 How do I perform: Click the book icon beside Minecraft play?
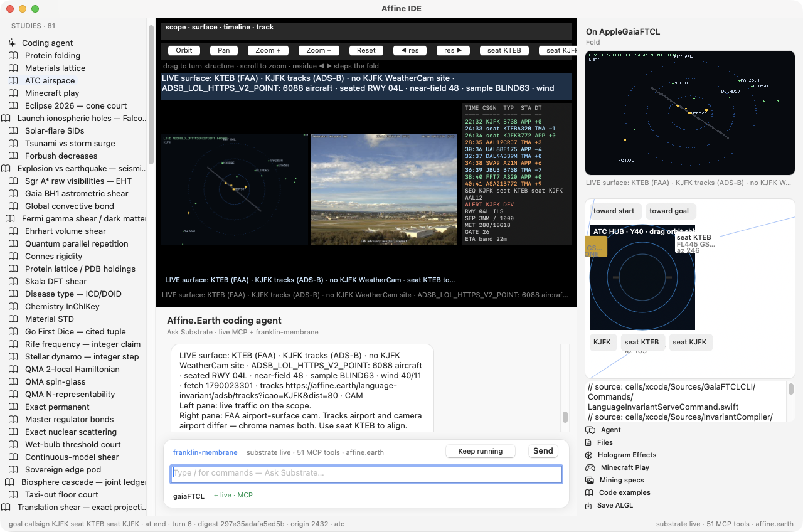click(13, 93)
